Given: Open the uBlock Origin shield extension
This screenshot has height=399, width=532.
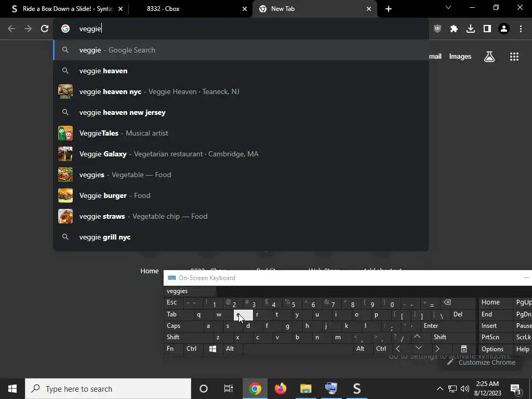Looking at the screenshot, I should [437, 29].
